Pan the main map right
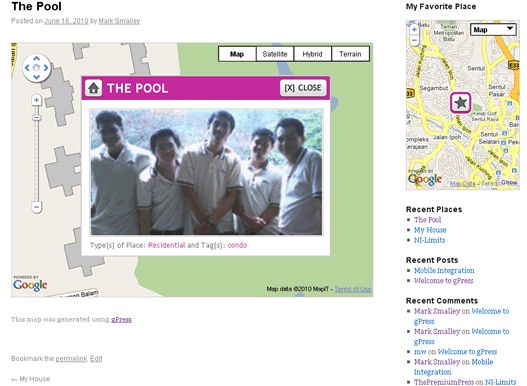Image resolution: width=527 pixels, height=386 pixels. click(x=46, y=68)
